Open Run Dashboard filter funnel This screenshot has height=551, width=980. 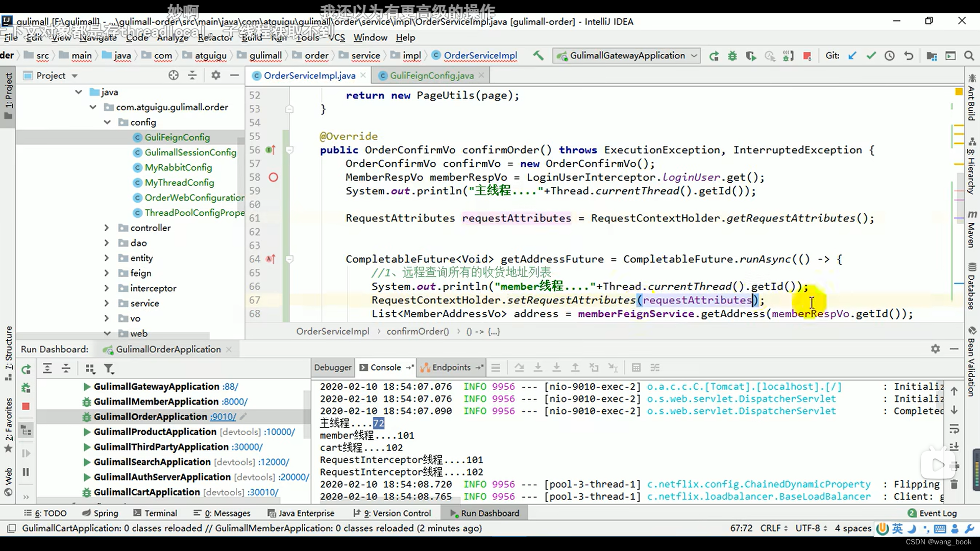[109, 368]
